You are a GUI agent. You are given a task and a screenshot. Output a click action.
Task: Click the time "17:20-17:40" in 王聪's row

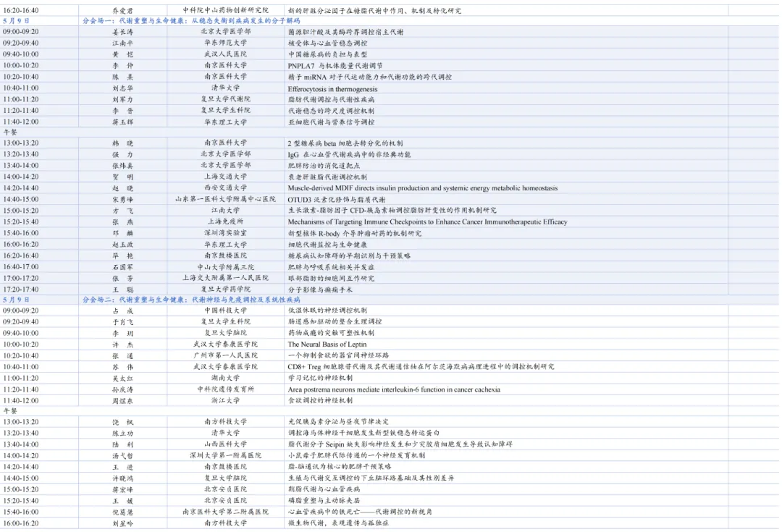click(x=21, y=290)
